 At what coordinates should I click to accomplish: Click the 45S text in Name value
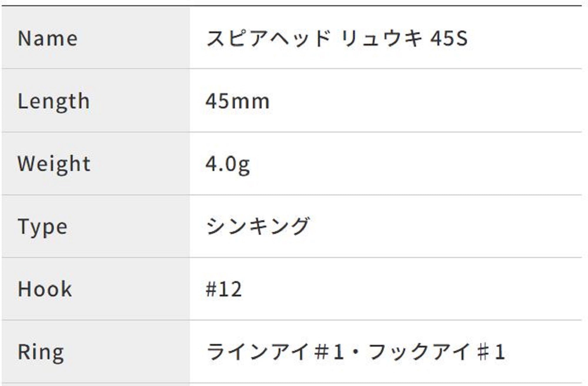pos(449,38)
